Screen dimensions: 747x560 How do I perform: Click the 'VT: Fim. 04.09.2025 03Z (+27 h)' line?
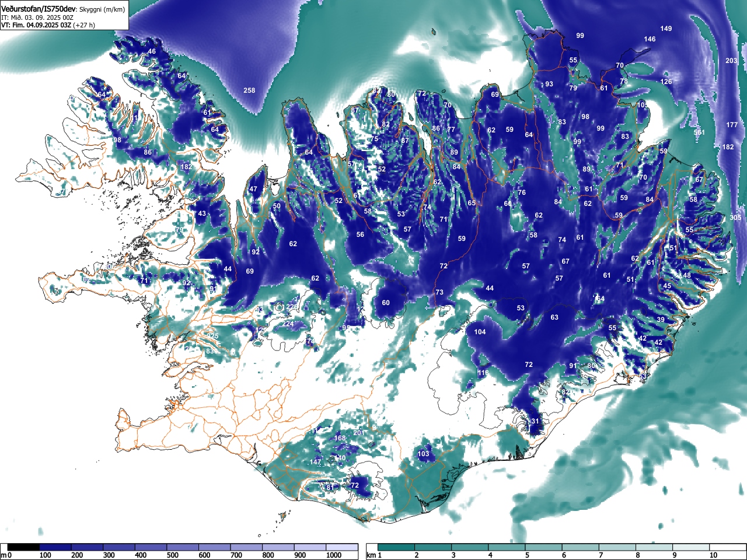(48, 25)
